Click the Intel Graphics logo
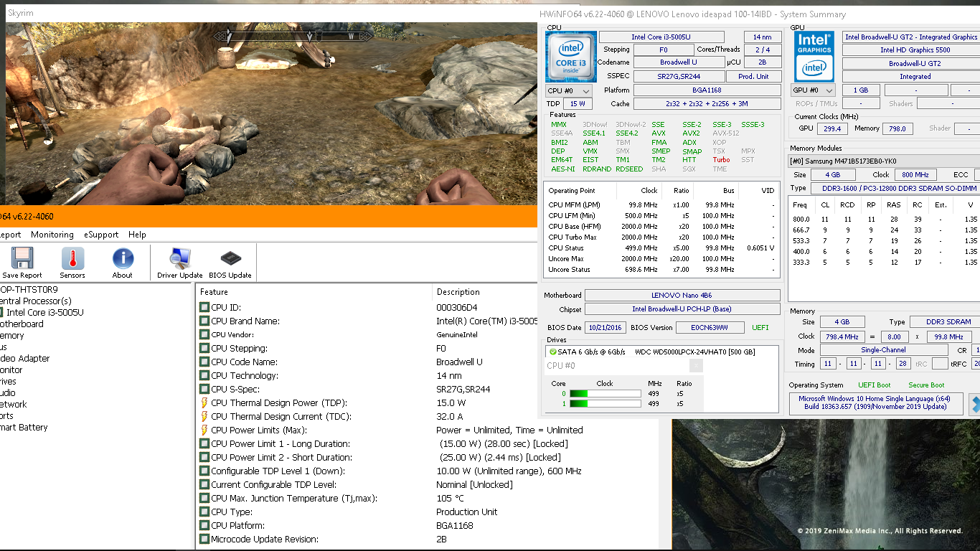This screenshot has height=551, width=980. (x=814, y=57)
